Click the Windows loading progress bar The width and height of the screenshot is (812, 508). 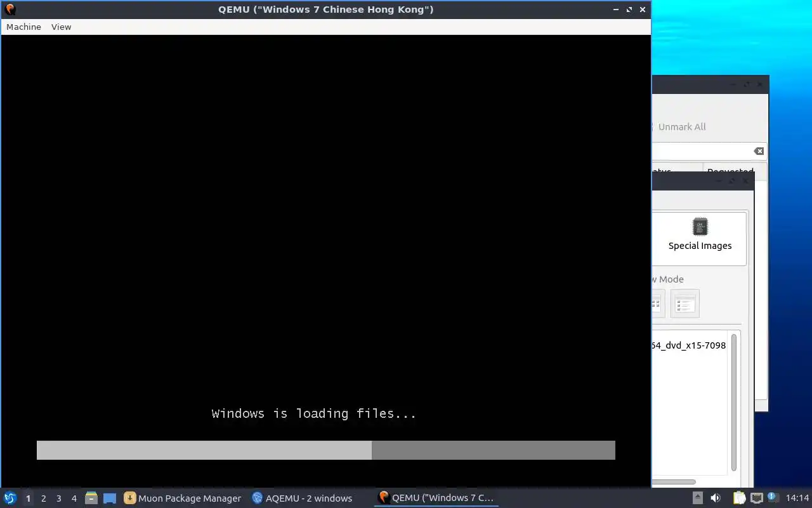tap(326, 450)
